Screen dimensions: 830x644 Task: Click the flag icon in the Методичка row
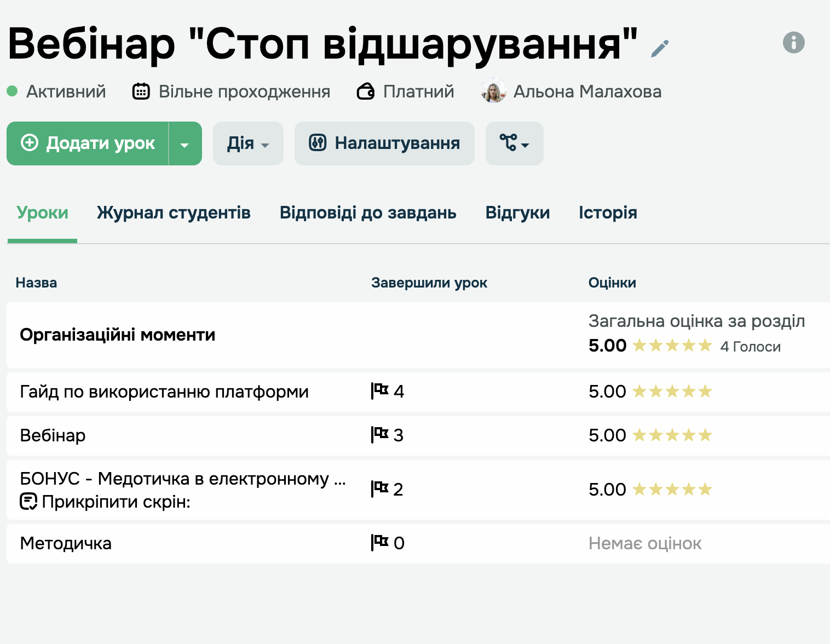(380, 543)
